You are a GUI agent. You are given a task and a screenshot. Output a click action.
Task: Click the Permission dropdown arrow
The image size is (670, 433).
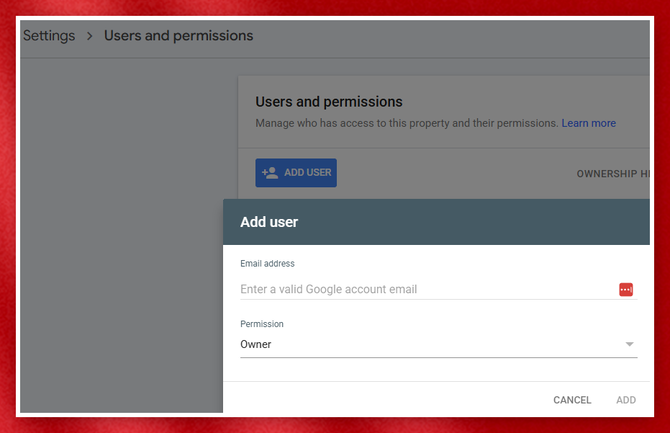point(629,344)
